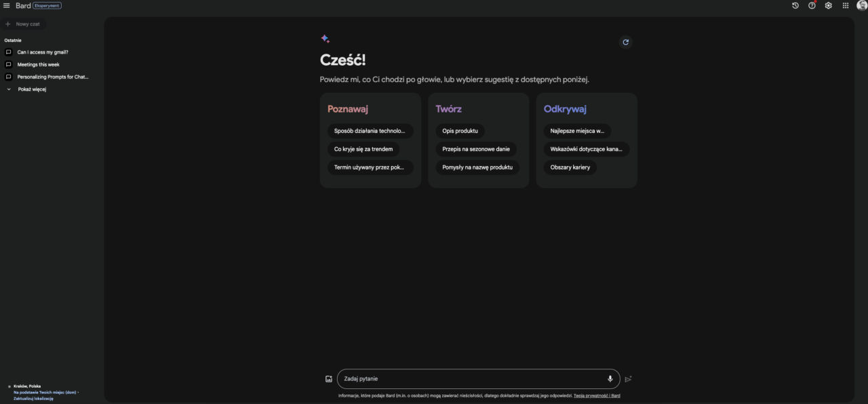
Task: Refresh suggestions with the reload icon
Action: tap(625, 42)
